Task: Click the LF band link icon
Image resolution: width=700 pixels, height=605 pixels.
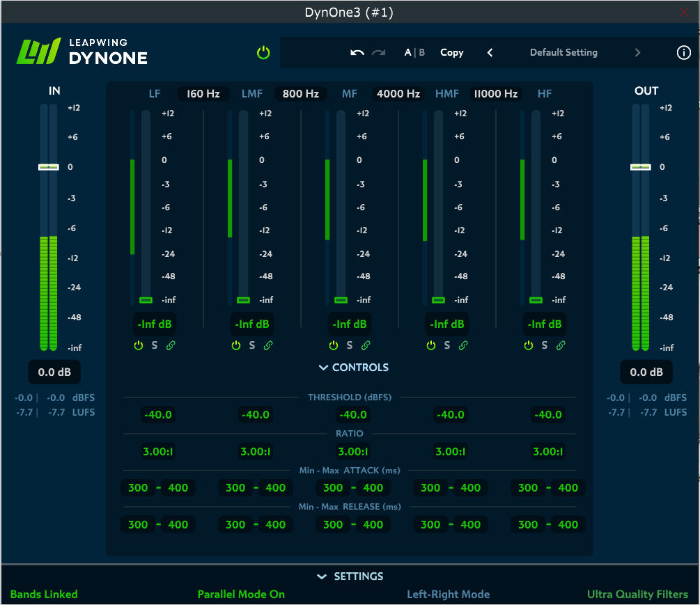Action: pyautogui.click(x=171, y=345)
